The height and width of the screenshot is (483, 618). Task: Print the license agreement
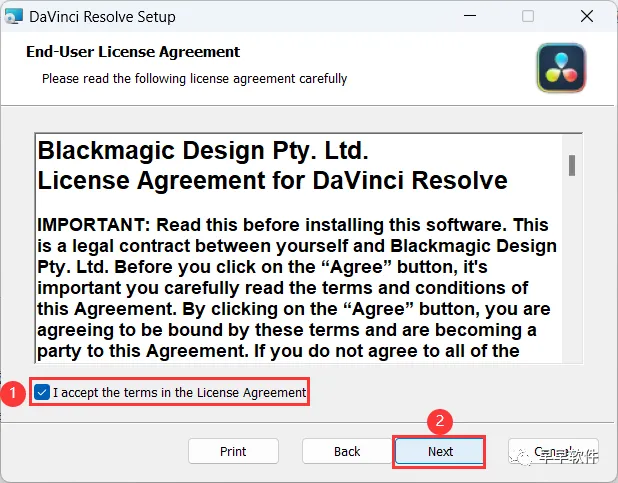tap(233, 451)
